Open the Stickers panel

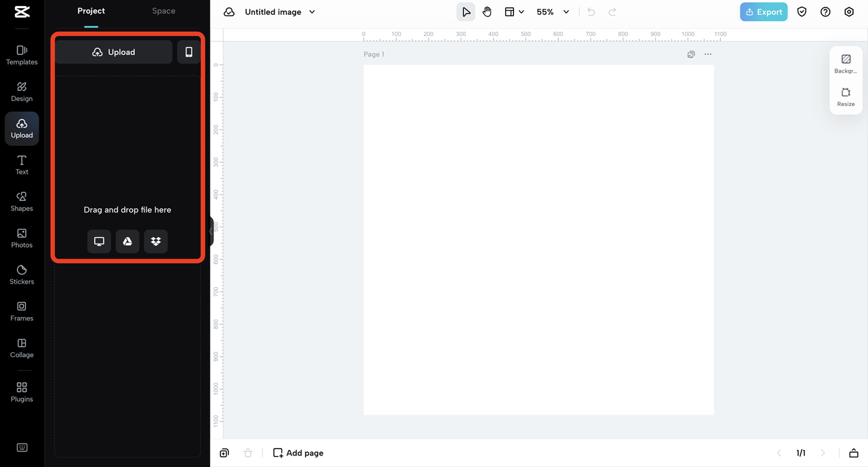click(x=22, y=275)
